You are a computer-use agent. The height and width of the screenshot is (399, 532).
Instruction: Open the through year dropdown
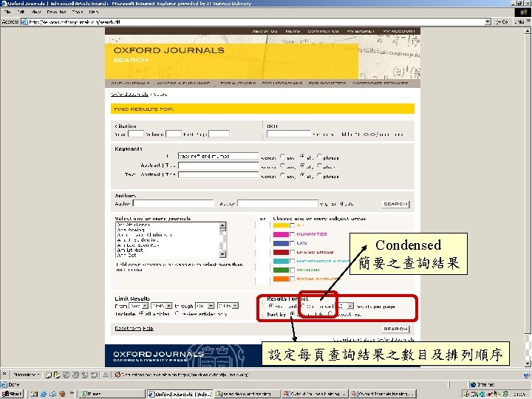228,306
